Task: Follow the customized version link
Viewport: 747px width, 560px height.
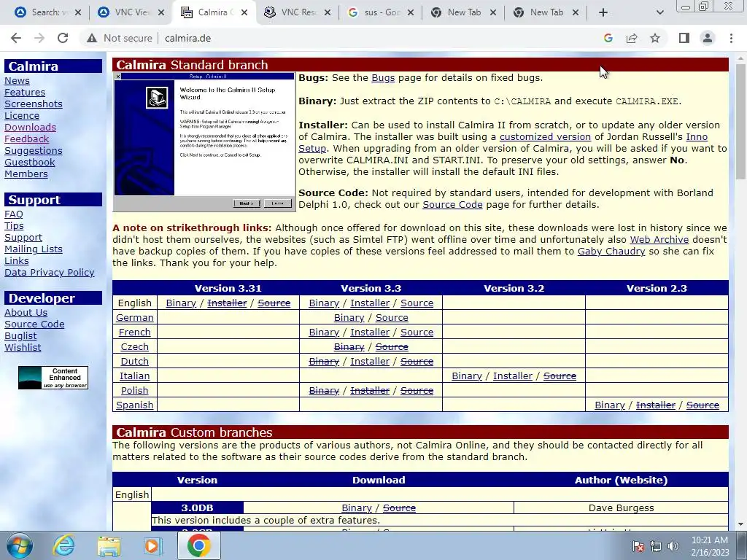Action: (545, 136)
